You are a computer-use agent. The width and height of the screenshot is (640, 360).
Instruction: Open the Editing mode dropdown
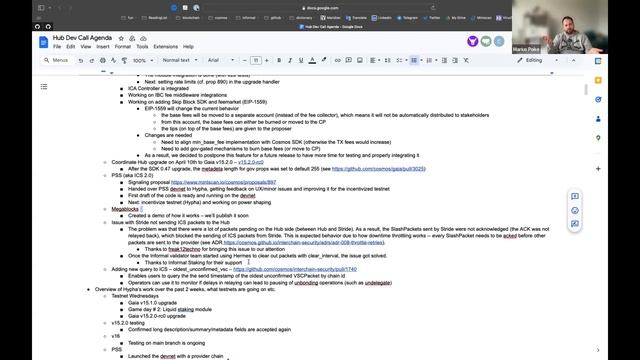pos(538,60)
